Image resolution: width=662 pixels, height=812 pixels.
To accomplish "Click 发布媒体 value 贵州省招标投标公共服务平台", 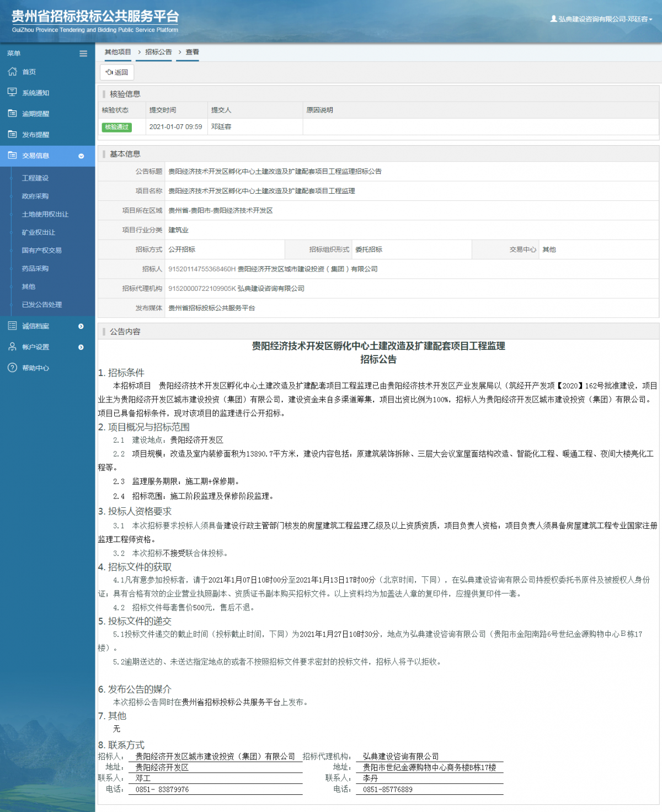I will 212,308.
